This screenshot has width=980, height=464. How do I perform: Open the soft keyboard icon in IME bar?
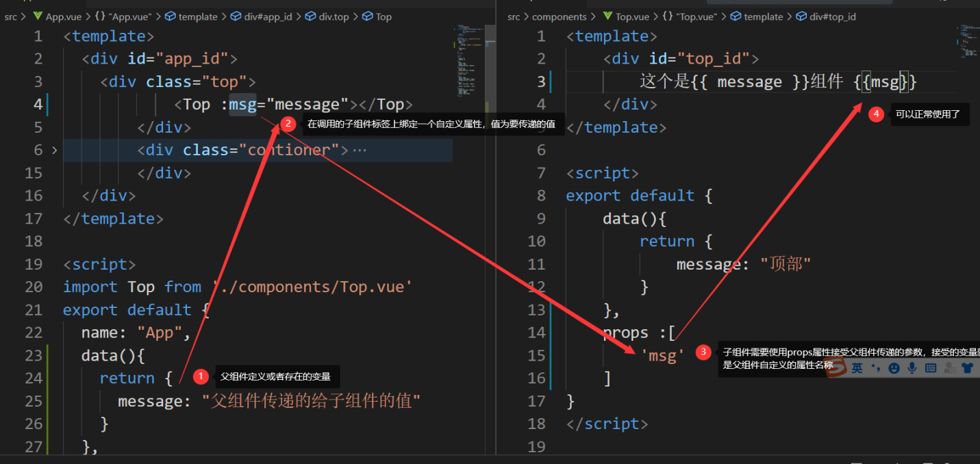point(931,368)
